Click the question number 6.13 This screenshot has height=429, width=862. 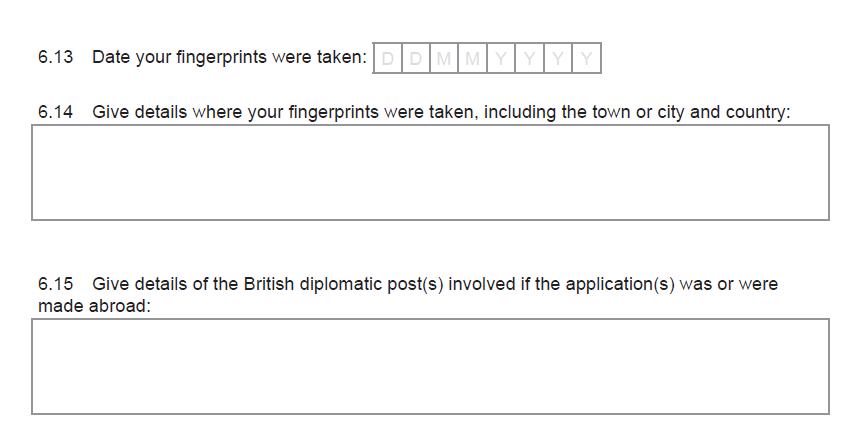click(x=56, y=57)
